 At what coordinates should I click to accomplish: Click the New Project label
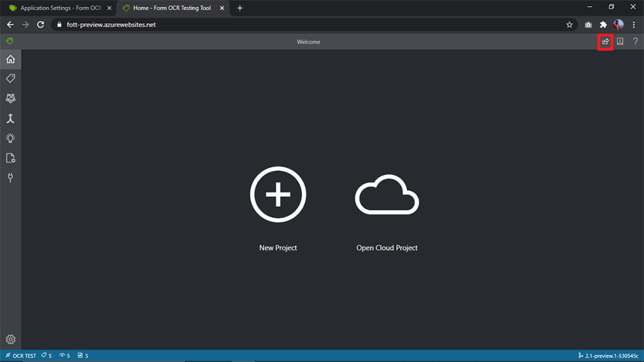pos(278,248)
